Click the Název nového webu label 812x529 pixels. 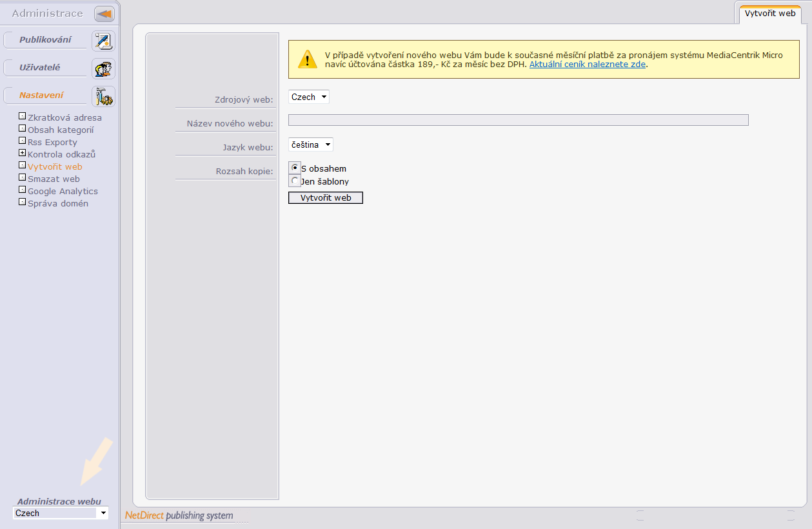click(230, 123)
